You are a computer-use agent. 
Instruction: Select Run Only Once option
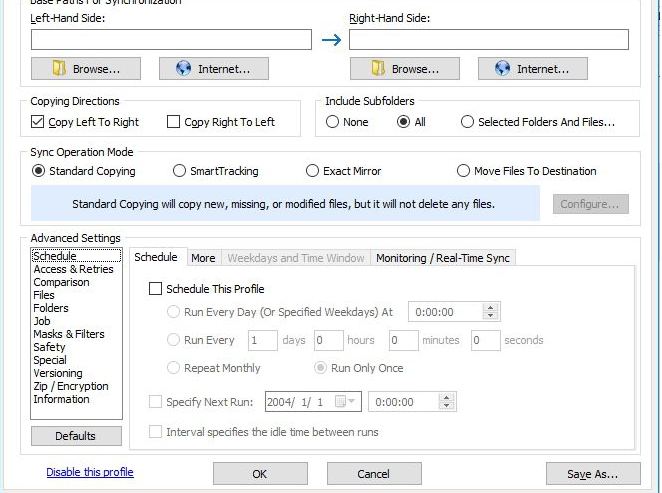click(320, 368)
